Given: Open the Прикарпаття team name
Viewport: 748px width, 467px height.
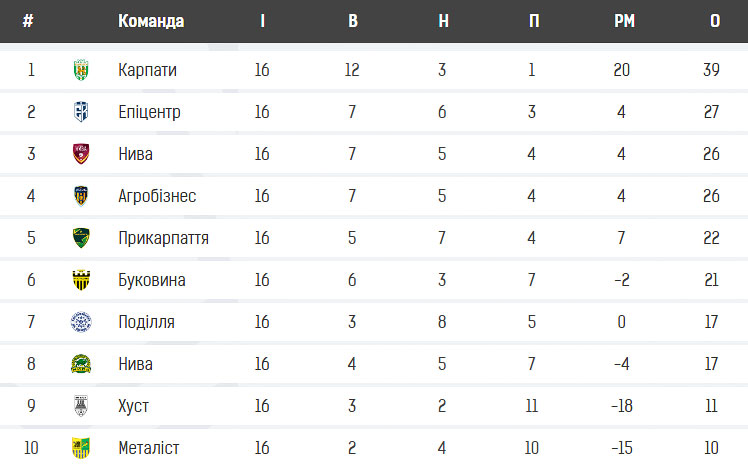Looking at the screenshot, I should pyautogui.click(x=164, y=238).
